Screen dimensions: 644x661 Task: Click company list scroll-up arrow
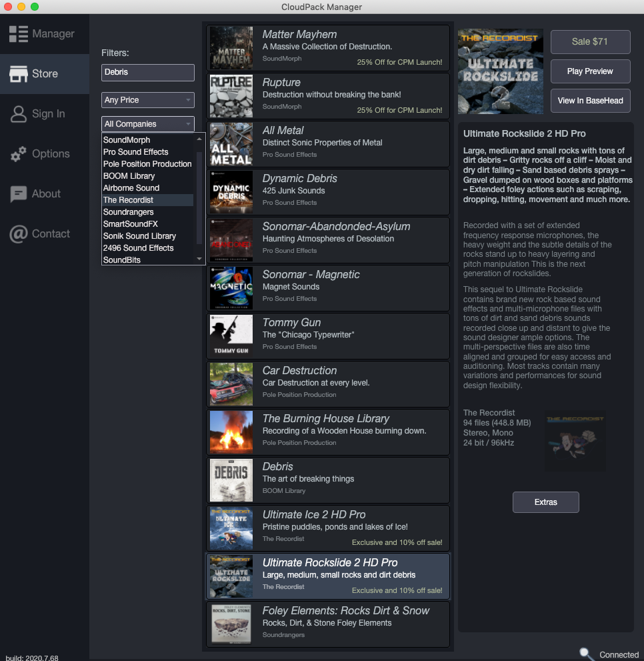pos(199,139)
